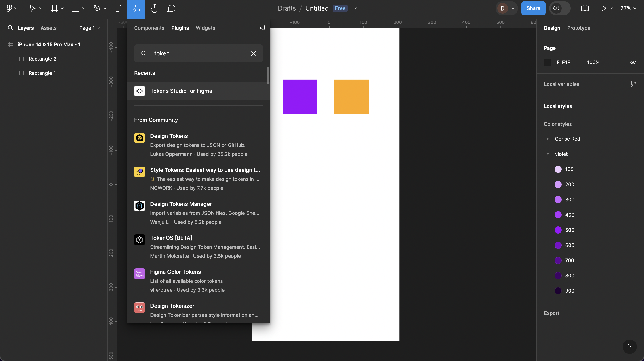Open the 77% zoom dropdown
Viewport: 644px width, 361px height.
(x=628, y=8)
